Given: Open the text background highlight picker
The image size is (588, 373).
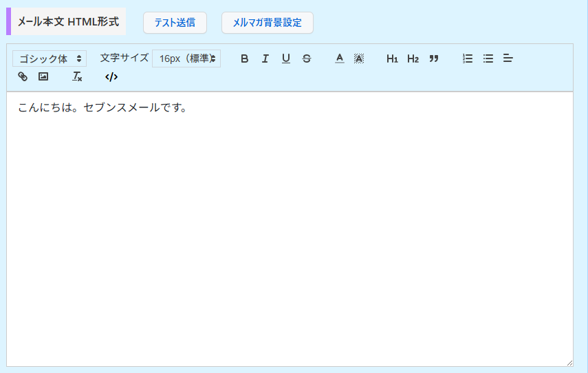Looking at the screenshot, I should point(358,58).
